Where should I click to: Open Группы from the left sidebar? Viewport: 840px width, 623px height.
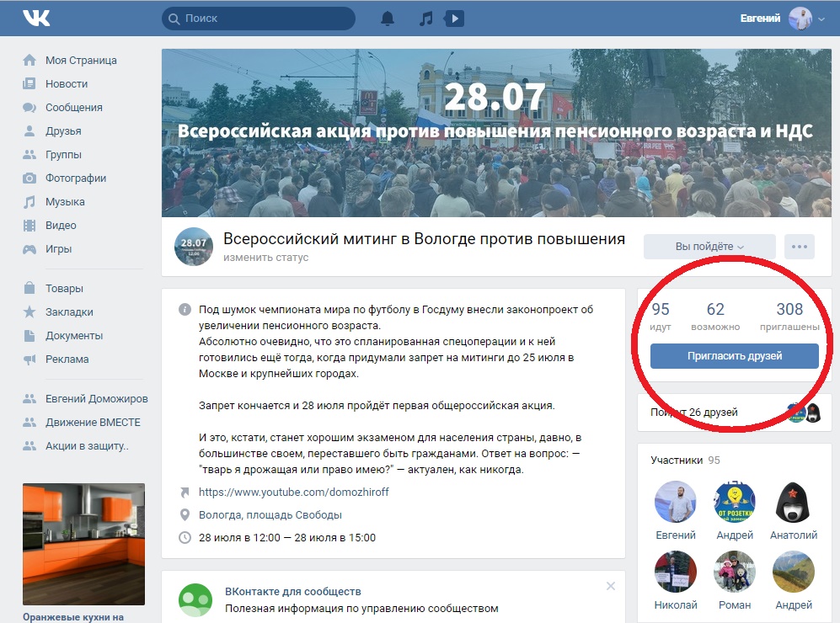coord(63,155)
